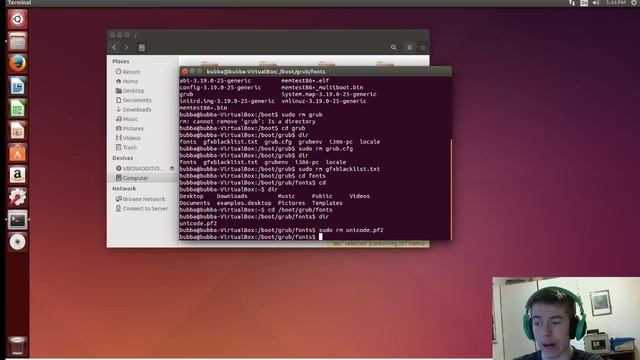Open search in Files window

point(393,47)
